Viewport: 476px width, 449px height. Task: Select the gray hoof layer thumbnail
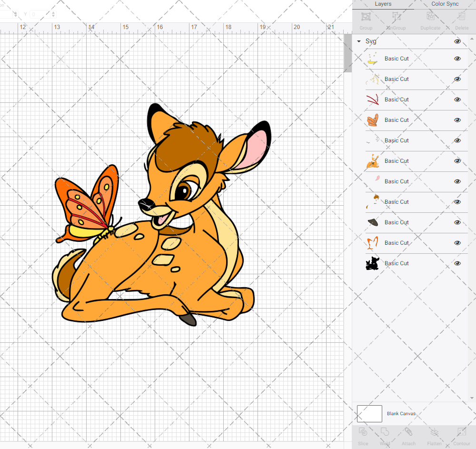[373, 222]
